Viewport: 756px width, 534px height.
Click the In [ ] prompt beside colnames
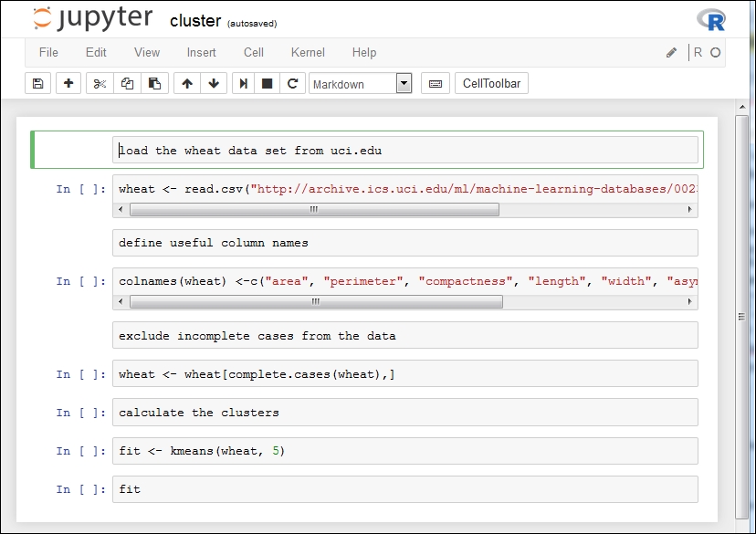click(x=81, y=281)
